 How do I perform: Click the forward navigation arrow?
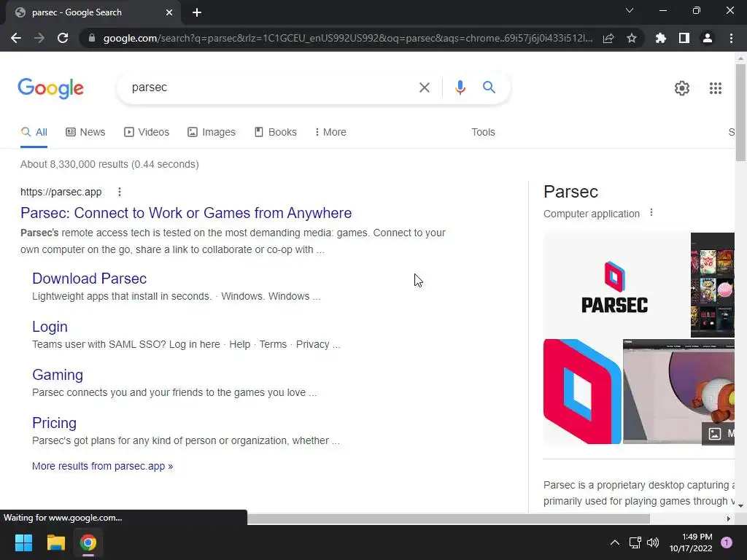39,38
